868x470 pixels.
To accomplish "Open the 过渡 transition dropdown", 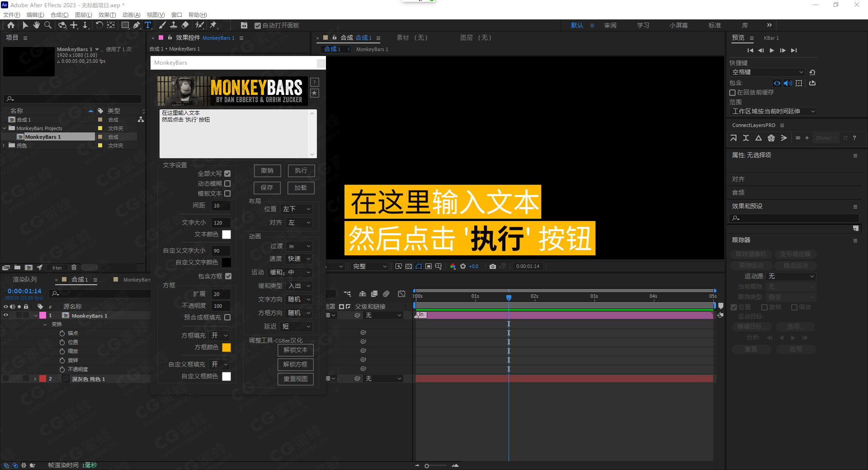I will pos(299,246).
